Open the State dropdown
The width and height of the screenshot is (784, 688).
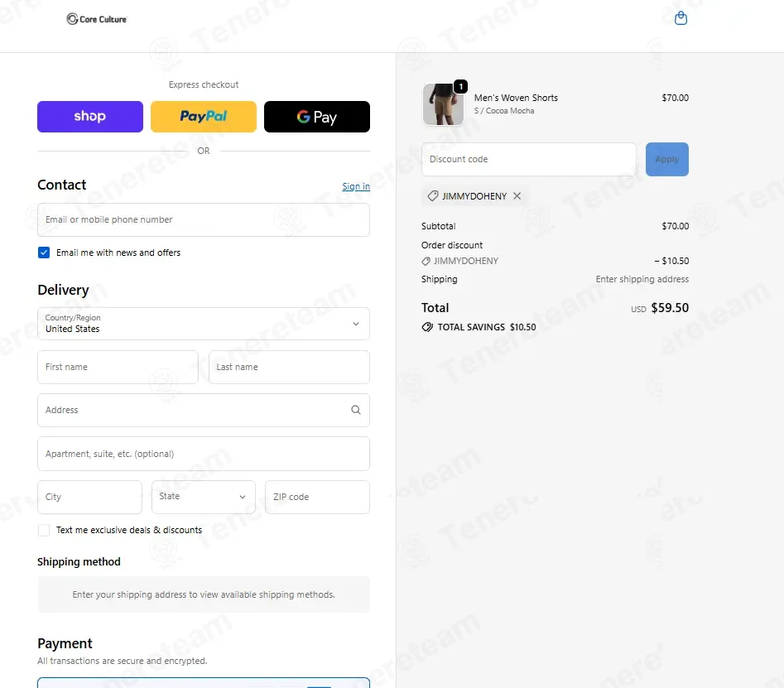(204, 497)
